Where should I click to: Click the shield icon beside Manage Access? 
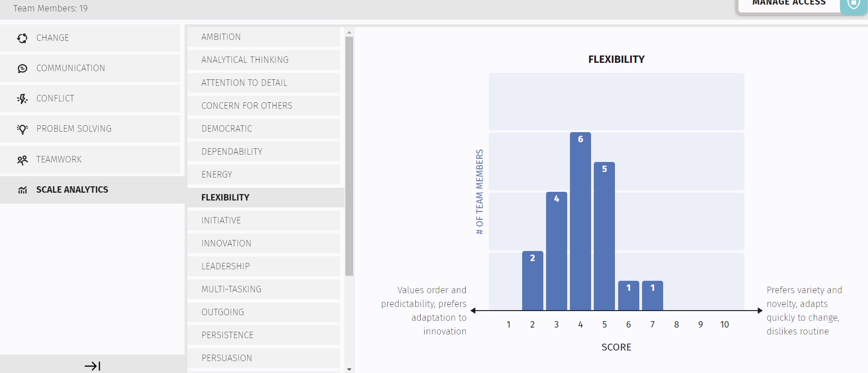pos(853,5)
